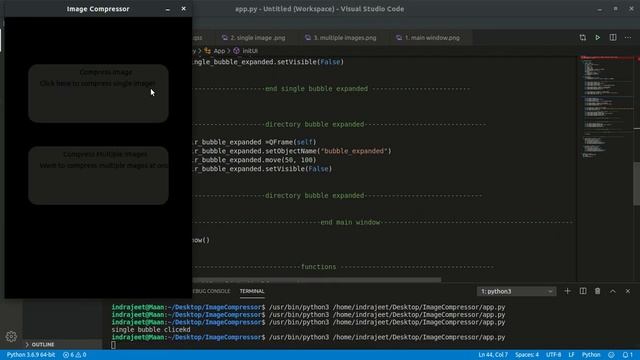
Task: Click the feedback smiley icon in status bar
Action: tap(611, 355)
